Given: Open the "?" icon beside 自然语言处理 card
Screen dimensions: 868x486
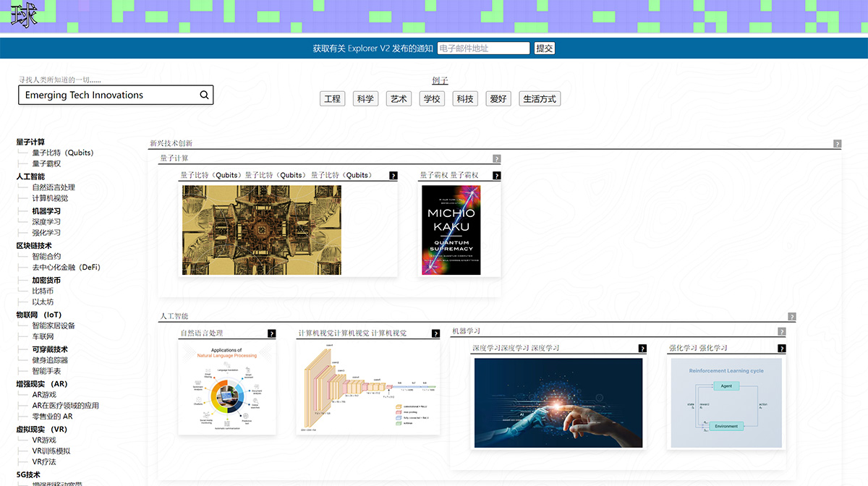Looking at the screenshot, I should 272,333.
